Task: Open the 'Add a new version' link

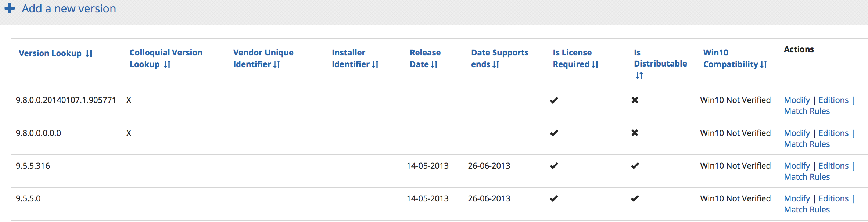Action: click(69, 8)
